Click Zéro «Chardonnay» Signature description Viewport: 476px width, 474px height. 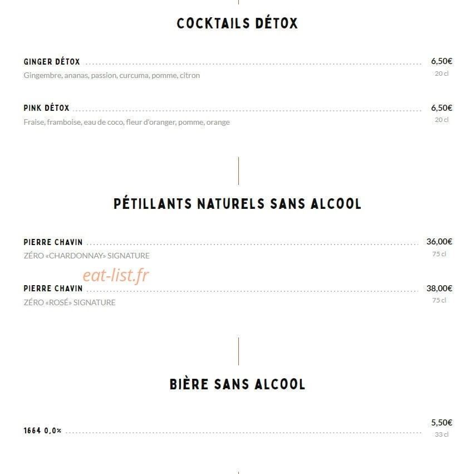pos(86,256)
